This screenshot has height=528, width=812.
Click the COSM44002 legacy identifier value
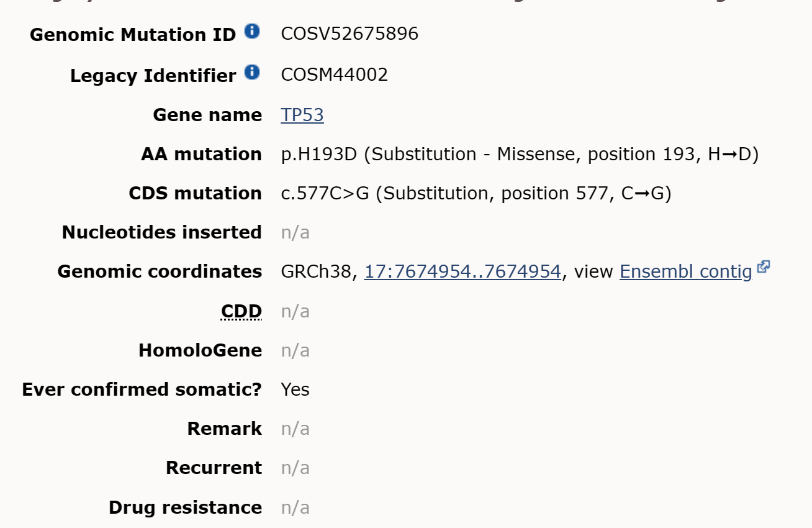pos(335,75)
